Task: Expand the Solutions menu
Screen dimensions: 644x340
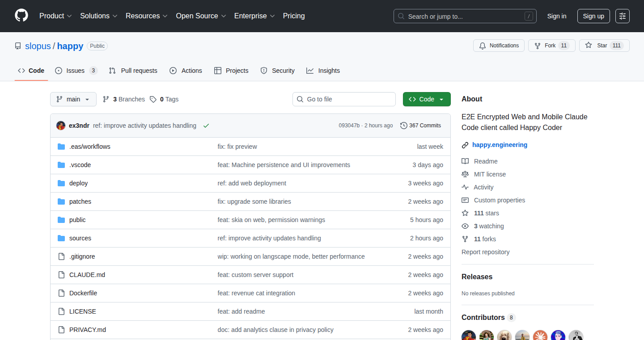Action: tap(99, 16)
